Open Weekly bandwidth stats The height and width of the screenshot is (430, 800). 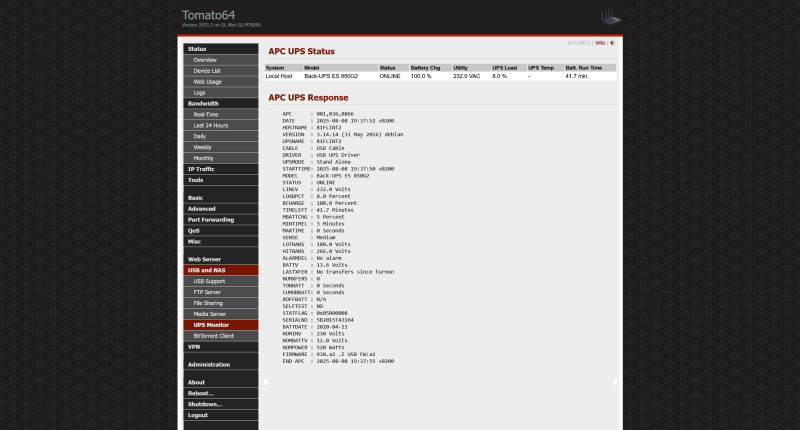220,147
